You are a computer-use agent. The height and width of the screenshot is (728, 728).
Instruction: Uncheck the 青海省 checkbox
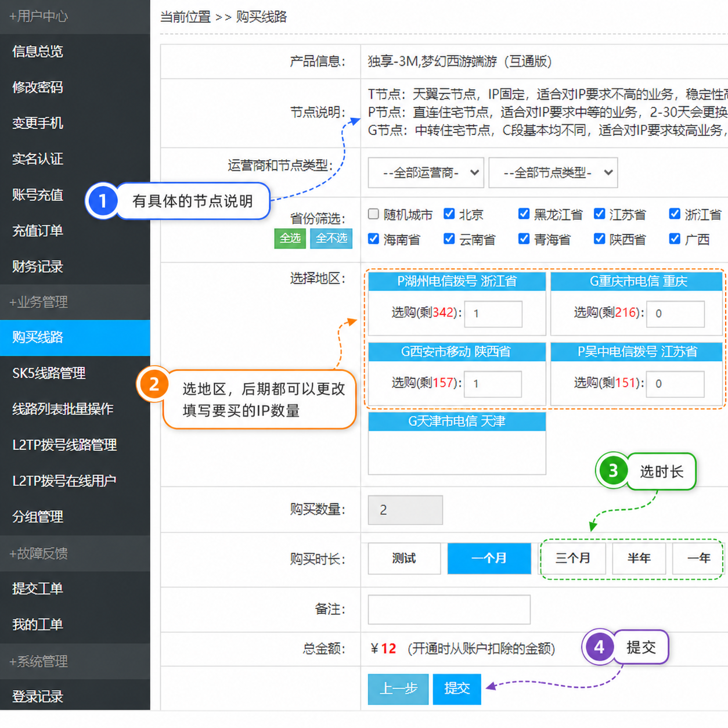524,239
